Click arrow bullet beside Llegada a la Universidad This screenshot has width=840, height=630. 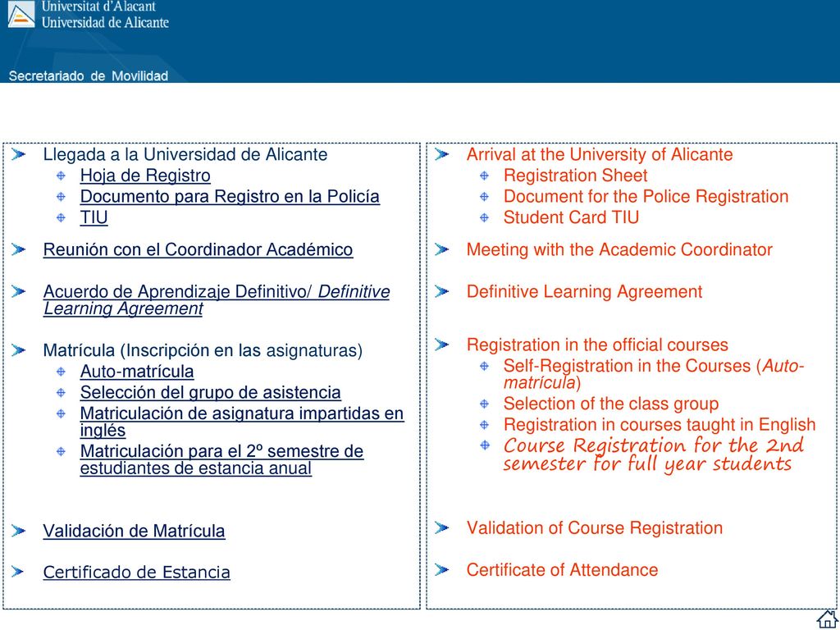point(18,155)
